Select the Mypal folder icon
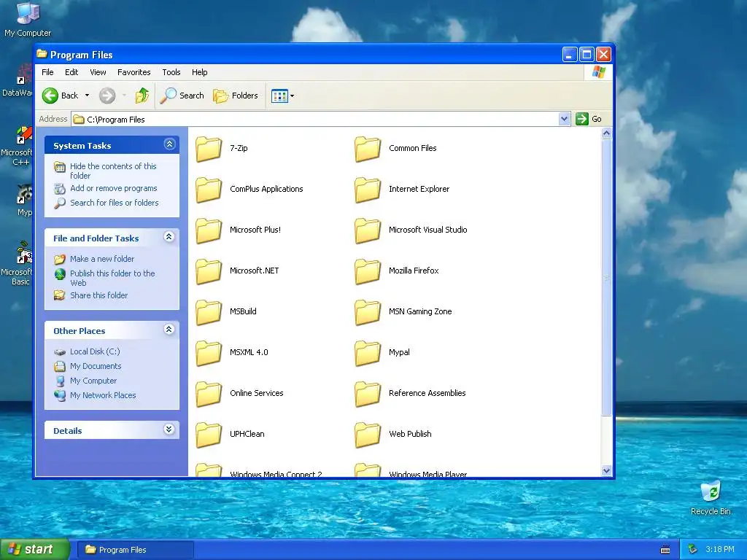747x560 pixels. click(368, 353)
